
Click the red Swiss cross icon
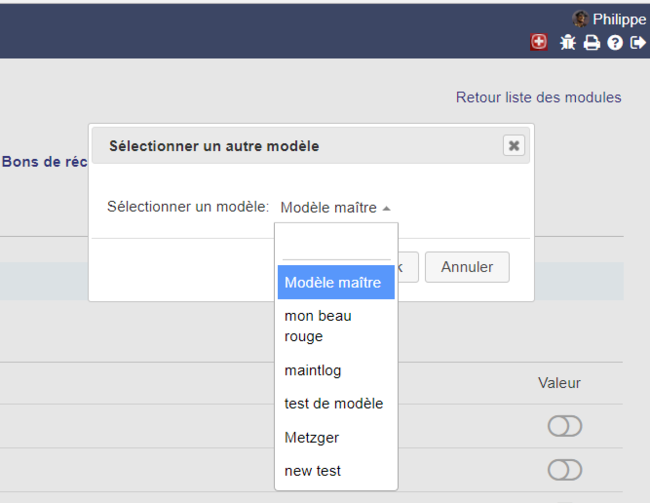539,42
